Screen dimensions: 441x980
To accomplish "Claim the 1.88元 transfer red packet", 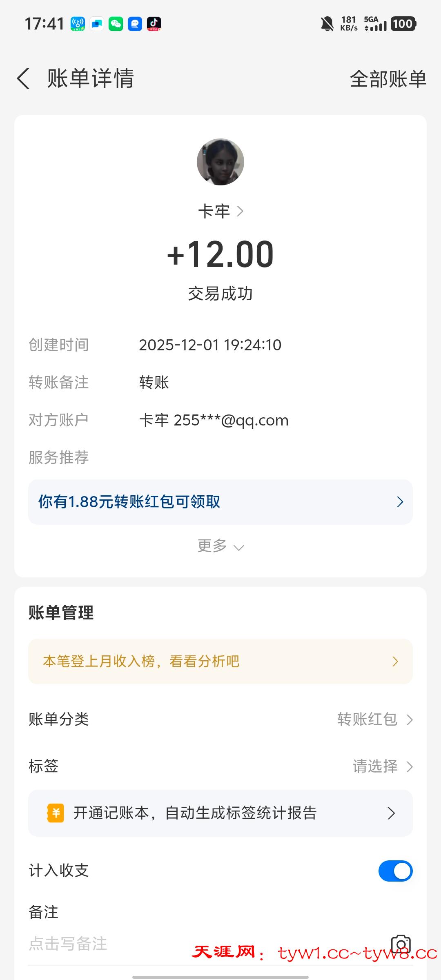I will [x=220, y=502].
